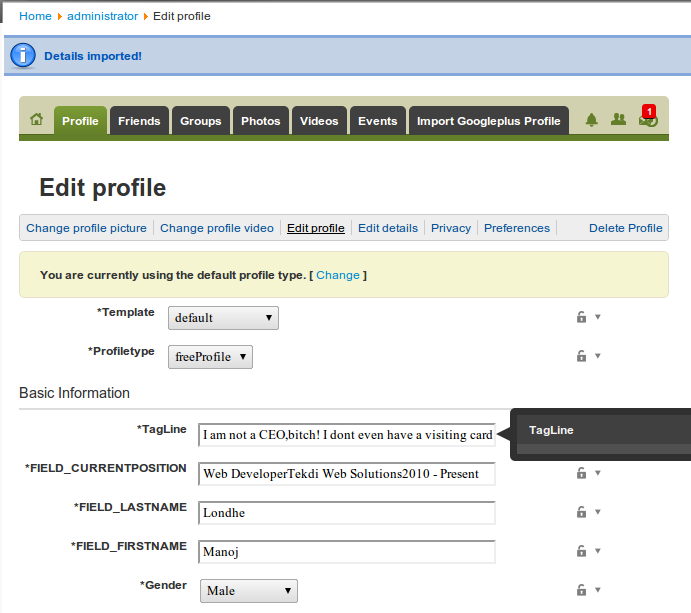Click the home icon in the toolbar
This screenshot has height=613, width=691.
tap(37, 120)
